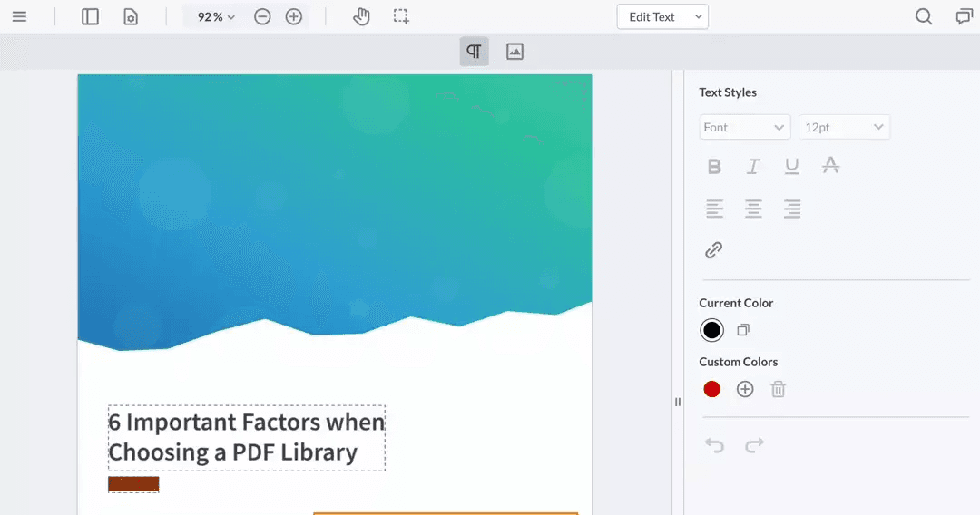
Task: Switch to the image editing tab
Action: (514, 52)
